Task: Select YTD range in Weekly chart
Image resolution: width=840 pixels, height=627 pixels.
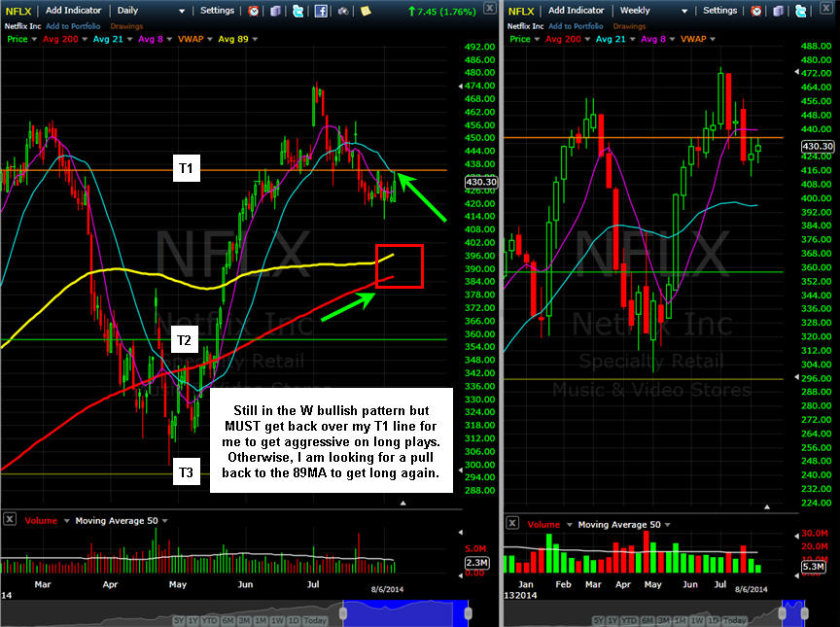Action: (x=629, y=620)
